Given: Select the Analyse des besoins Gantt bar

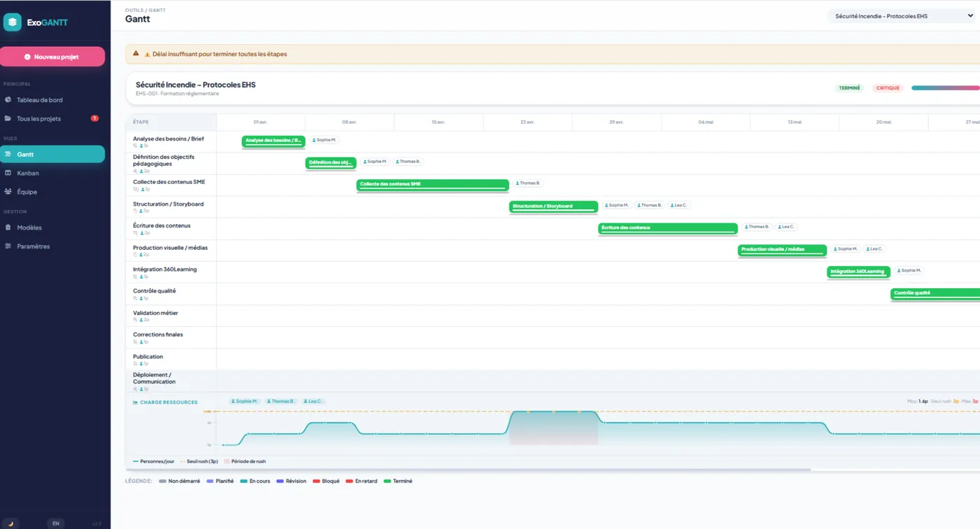Looking at the screenshot, I should (274, 141).
